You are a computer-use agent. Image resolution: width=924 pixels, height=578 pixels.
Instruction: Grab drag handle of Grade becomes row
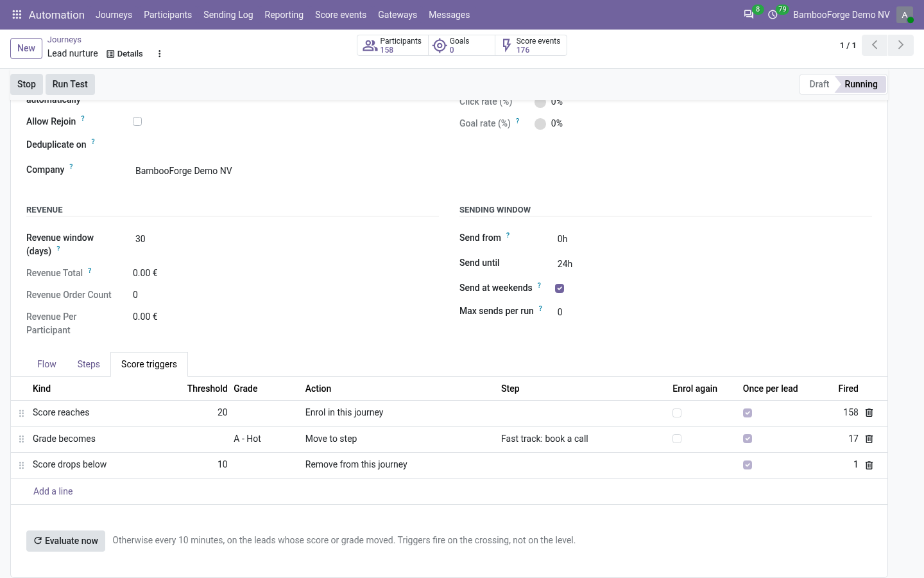(x=21, y=439)
